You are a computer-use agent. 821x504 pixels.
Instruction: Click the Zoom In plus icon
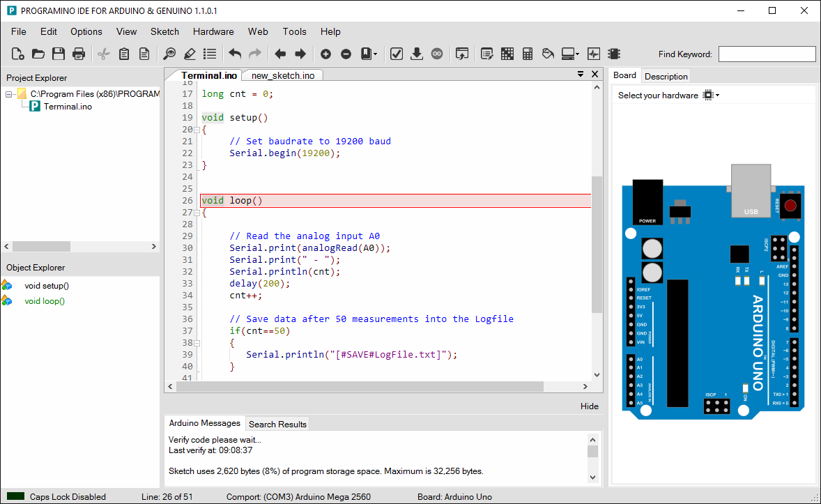coord(325,54)
